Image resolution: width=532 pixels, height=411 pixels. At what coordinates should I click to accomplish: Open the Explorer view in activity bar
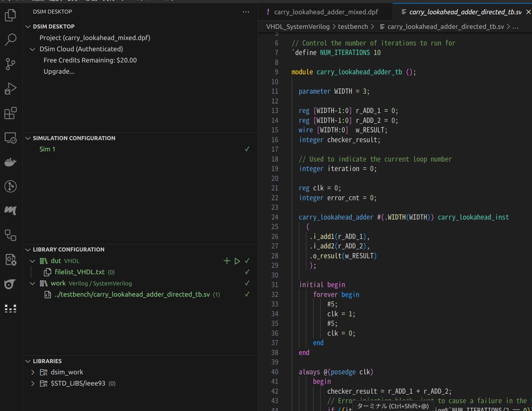[x=11, y=16]
